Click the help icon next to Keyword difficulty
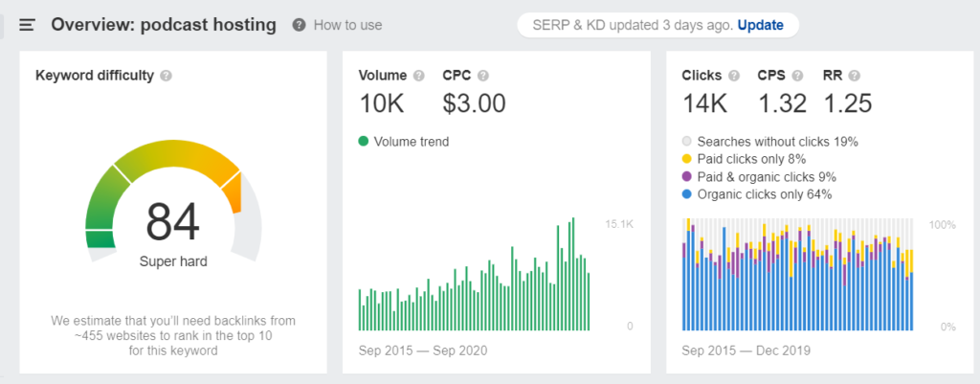980x384 pixels. (167, 76)
